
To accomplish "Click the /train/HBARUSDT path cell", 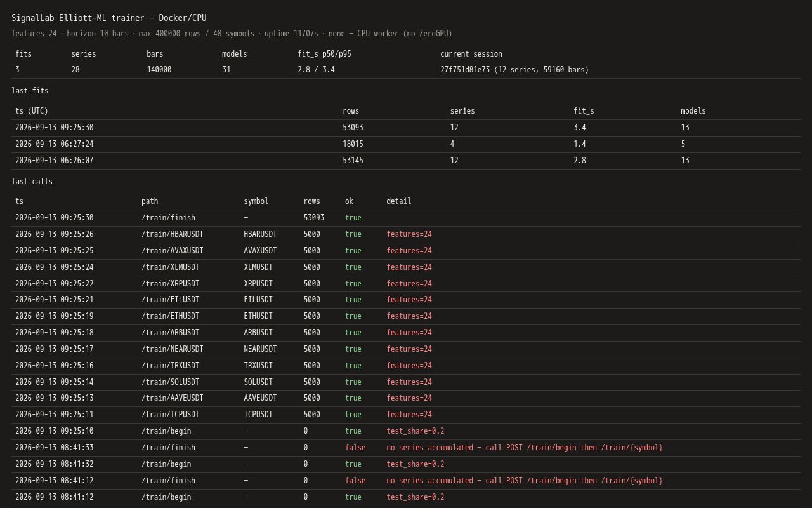I will point(173,234).
